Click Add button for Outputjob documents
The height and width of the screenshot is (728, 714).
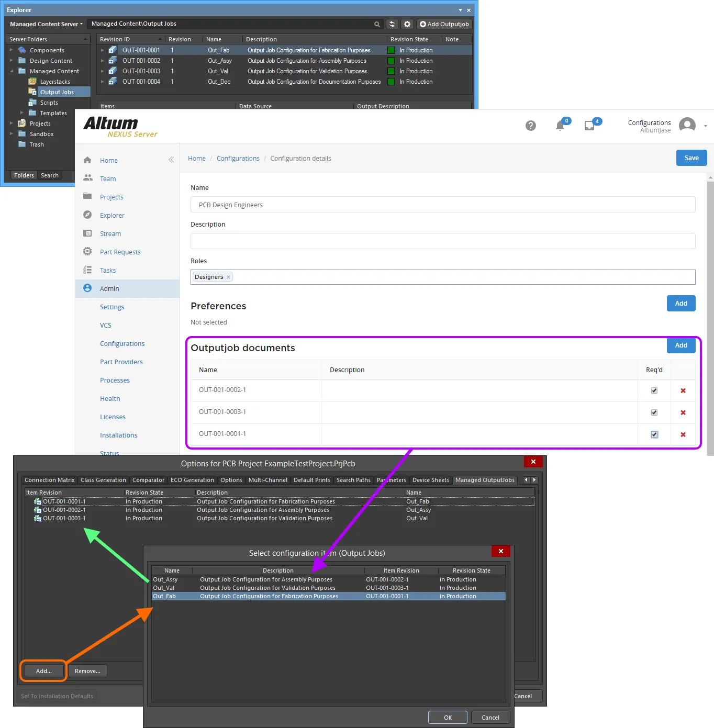pyautogui.click(x=681, y=345)
